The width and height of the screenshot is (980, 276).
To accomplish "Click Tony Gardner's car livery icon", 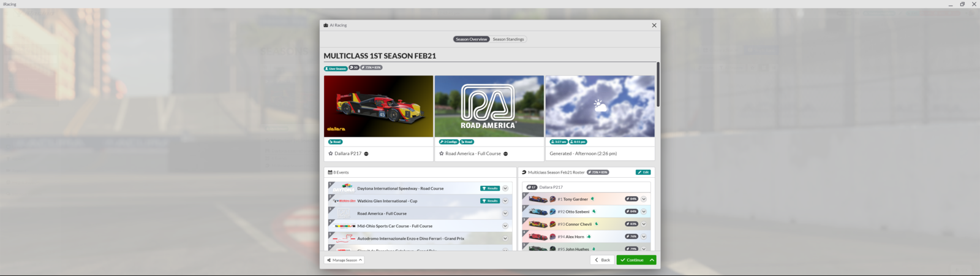I will tap(538, 199).
